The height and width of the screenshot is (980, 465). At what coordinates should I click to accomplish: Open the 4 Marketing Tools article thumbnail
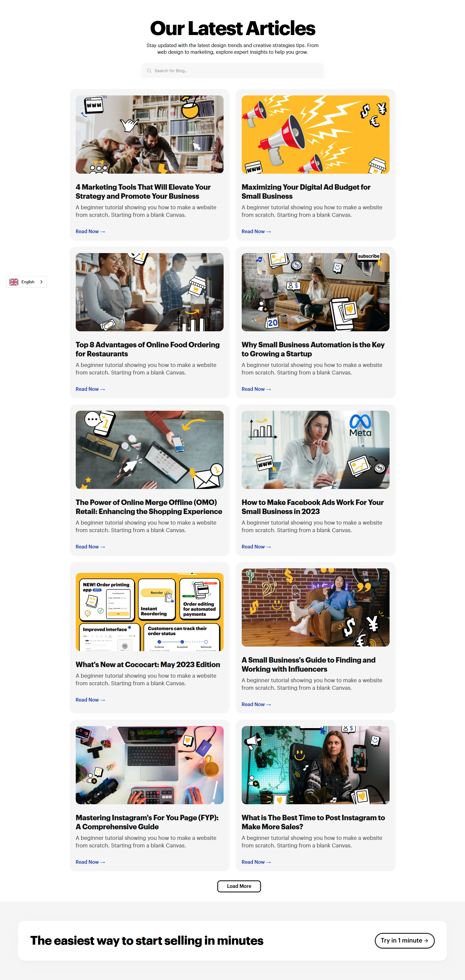(x=149, y=134)
